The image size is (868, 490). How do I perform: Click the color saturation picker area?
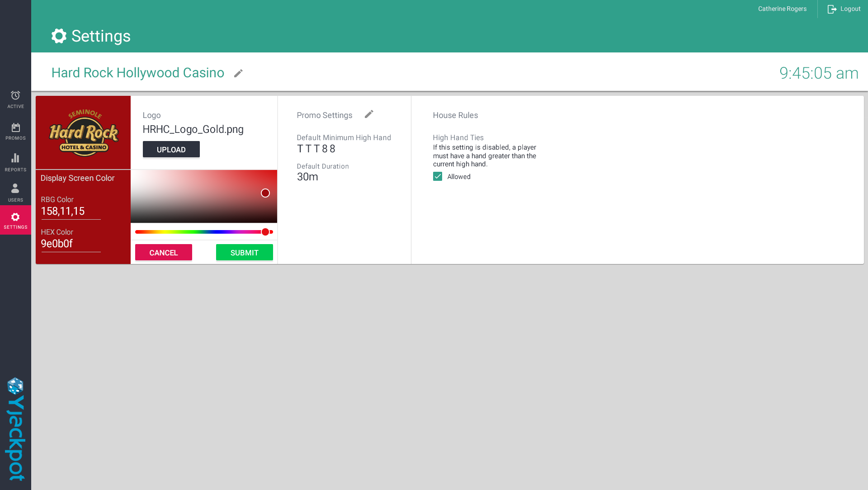point(203,196)
